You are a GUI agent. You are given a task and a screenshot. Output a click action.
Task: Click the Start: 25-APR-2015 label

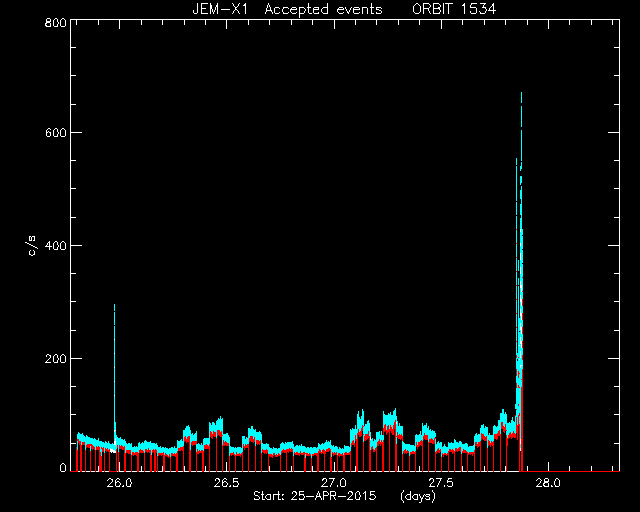pos(314,496)
